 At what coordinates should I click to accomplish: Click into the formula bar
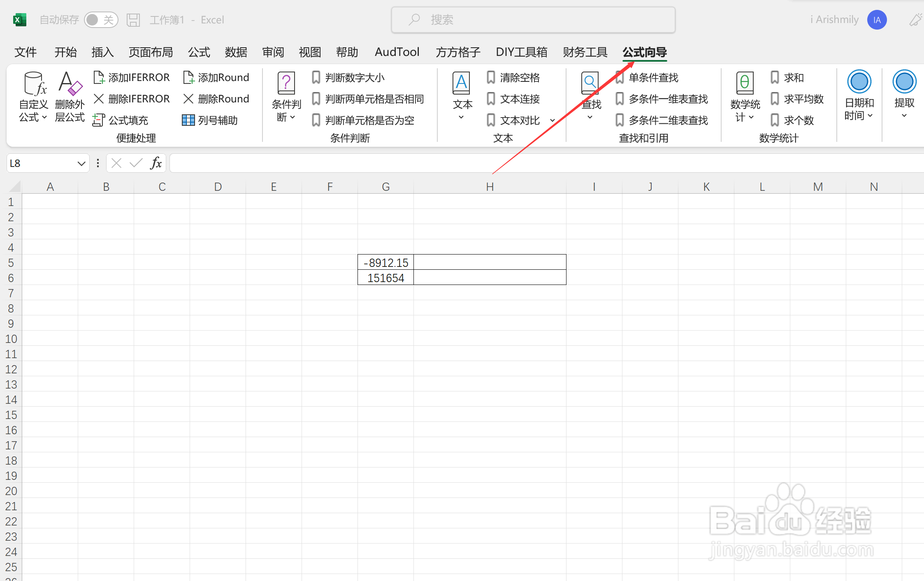click(x=546, y=163)
